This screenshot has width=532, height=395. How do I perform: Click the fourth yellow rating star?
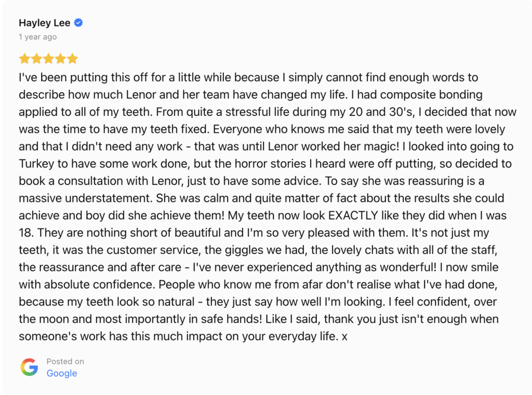(60, 59)
